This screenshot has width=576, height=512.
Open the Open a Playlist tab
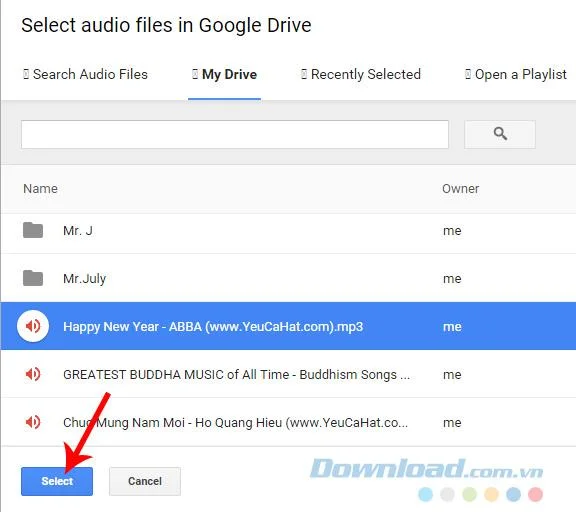tap(516, 75)
